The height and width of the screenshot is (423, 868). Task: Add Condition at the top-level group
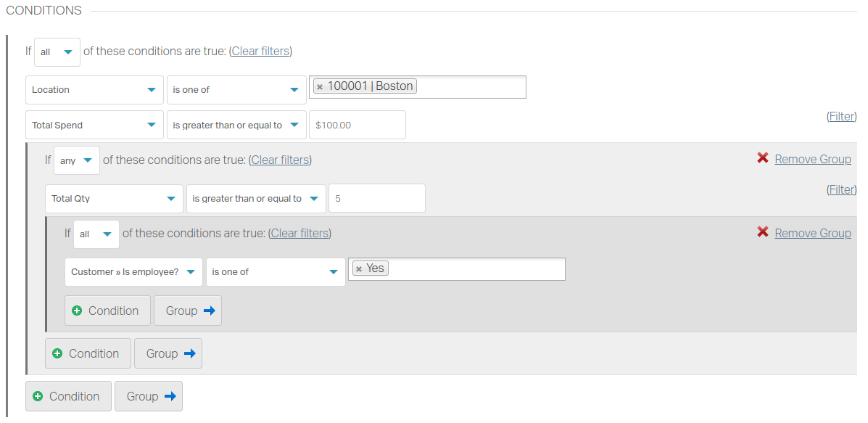tap(68, 396)
